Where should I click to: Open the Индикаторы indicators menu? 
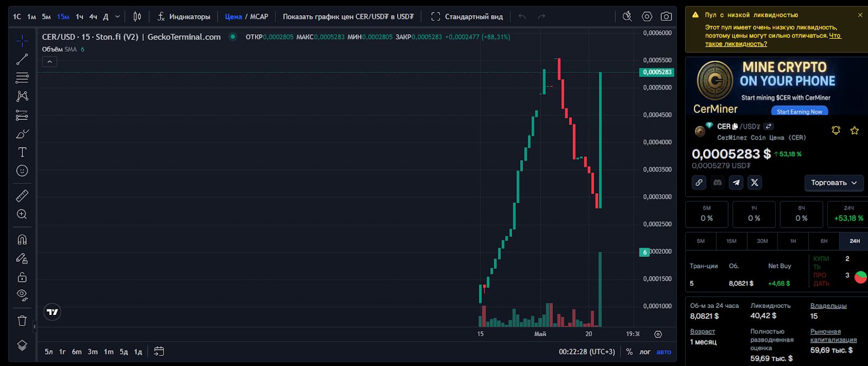coord(183,17)
